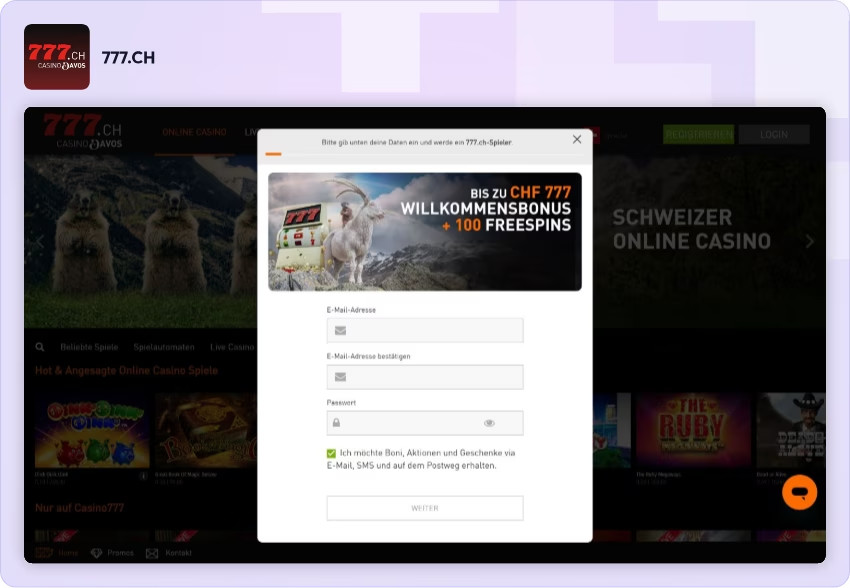The height and width of the screenshot is (588, 850).
Task: Click the WEITER button
Action: (x=425, y=508)
